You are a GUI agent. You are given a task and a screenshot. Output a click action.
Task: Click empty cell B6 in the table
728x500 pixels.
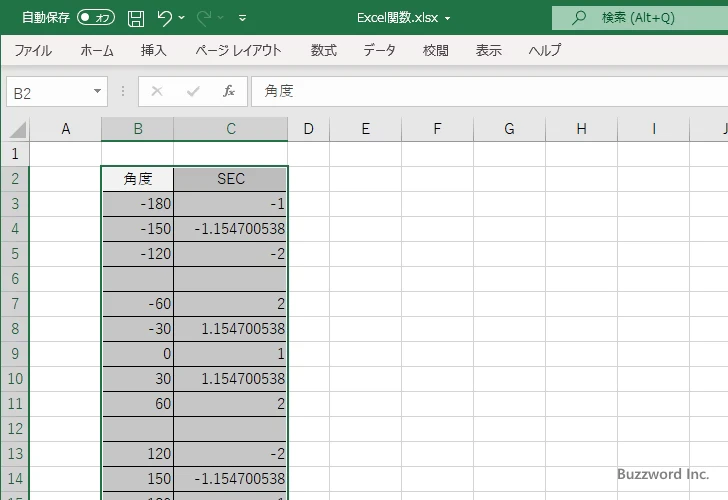[x=137, y=279]
